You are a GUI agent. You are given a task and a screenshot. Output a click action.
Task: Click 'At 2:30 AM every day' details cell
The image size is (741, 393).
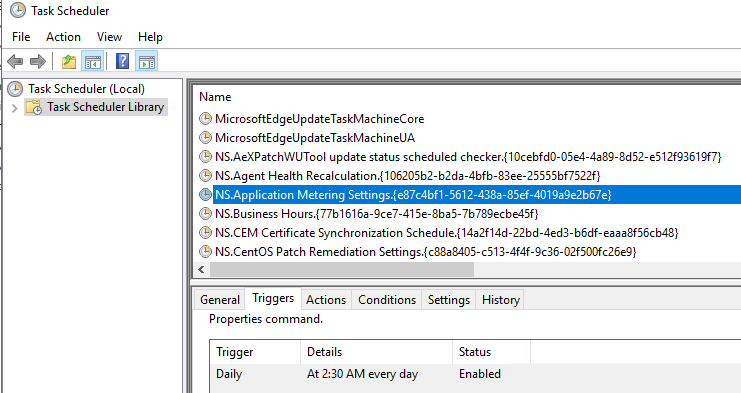pyautogui.click(x=362, y=374)
